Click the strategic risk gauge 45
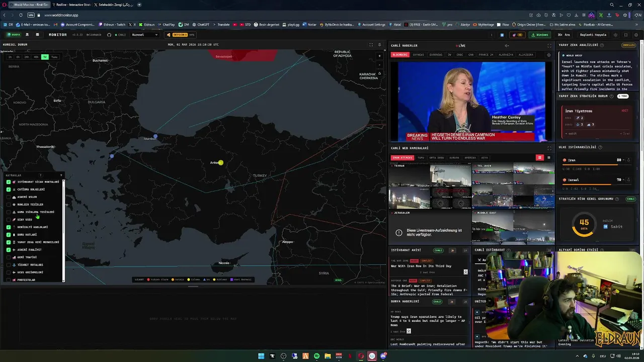 click(x=584, y=224)
